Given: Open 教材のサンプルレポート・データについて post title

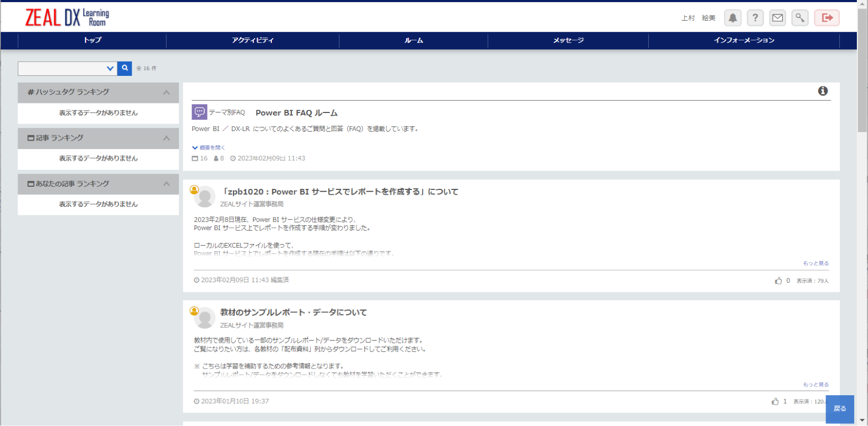Looking at the screenshot, I should pos(294,312).
